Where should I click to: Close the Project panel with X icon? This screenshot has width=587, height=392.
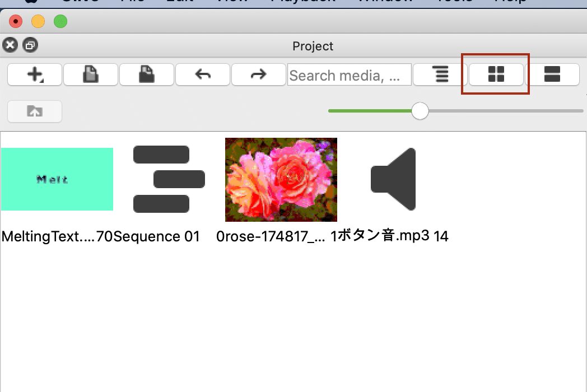(10, 45)
